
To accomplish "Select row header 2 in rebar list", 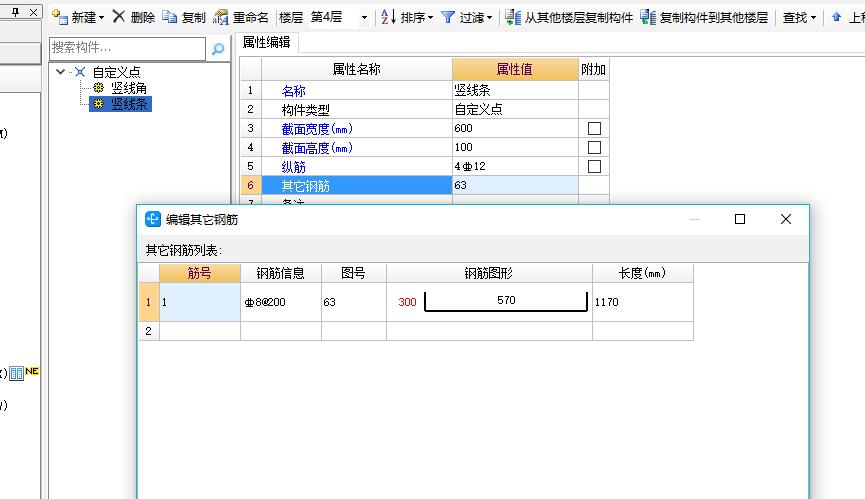I will pyautogui.click(x=148, y=331).
